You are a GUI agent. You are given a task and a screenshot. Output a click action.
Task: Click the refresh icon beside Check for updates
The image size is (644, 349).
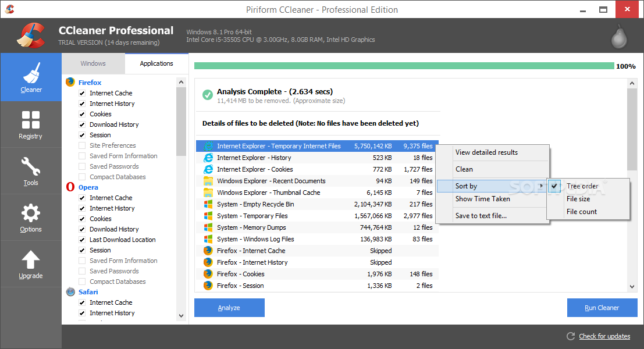571,336
